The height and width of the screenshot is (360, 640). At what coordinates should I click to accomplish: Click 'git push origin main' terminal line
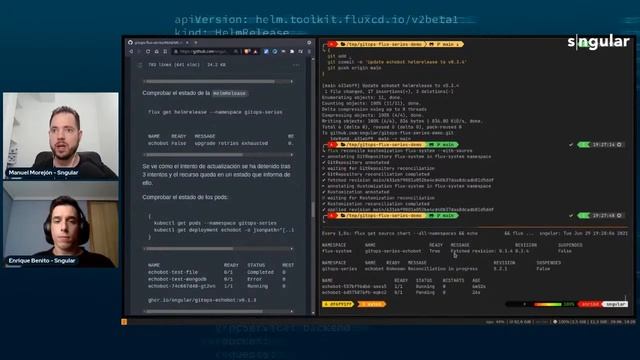click(354, 68)
